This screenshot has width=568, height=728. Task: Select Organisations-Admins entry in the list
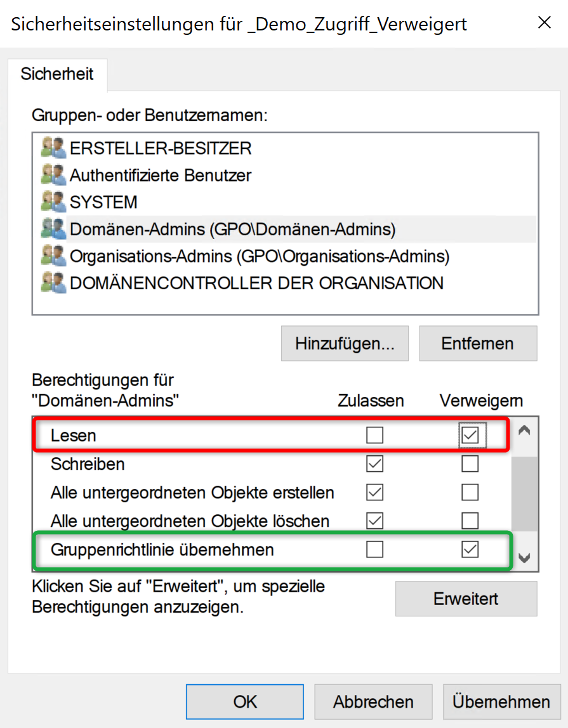click(259, 256)
